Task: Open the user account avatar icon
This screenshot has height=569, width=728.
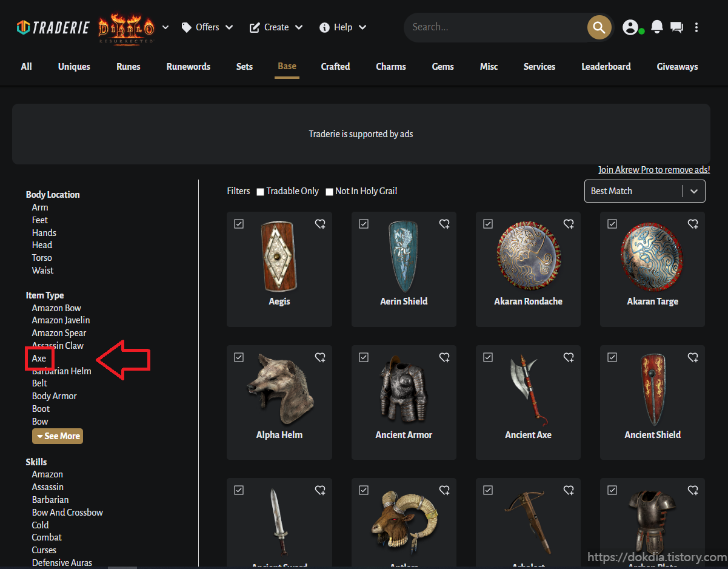Action: (630, 27)
